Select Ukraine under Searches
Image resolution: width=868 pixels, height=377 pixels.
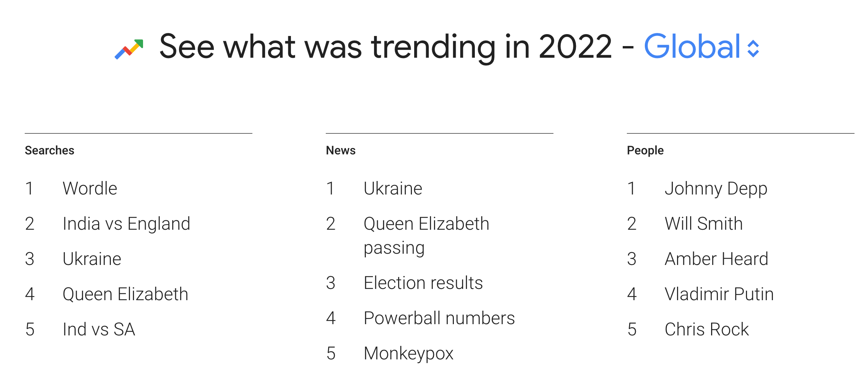click(x=92, y=259)
